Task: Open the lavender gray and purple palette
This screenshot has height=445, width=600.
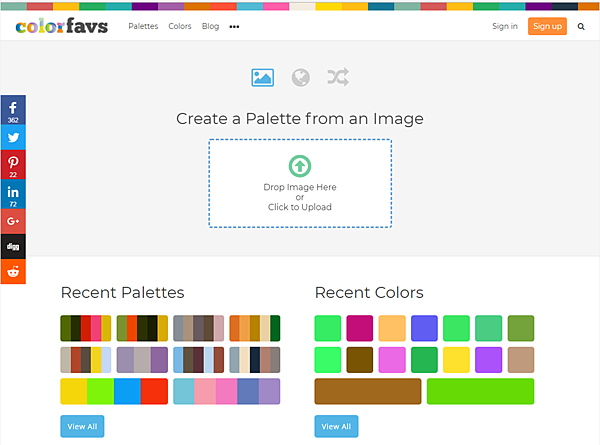Action: coord(142,360)
